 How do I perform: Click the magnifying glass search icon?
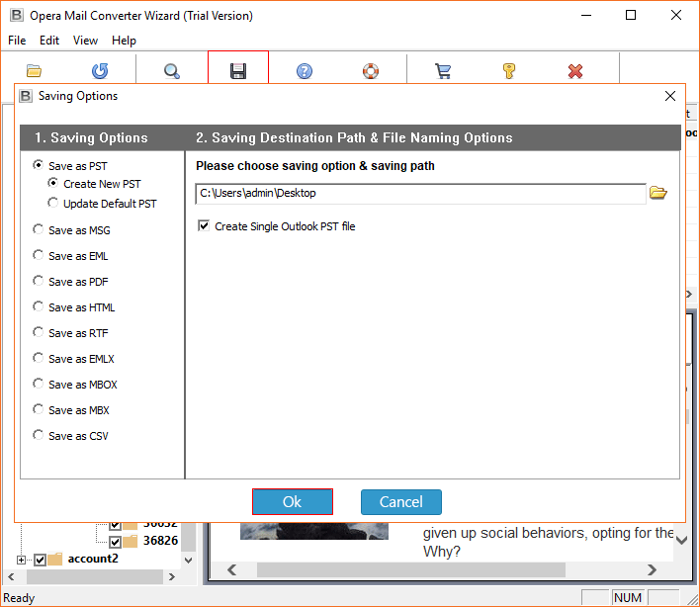pos(172,71)
